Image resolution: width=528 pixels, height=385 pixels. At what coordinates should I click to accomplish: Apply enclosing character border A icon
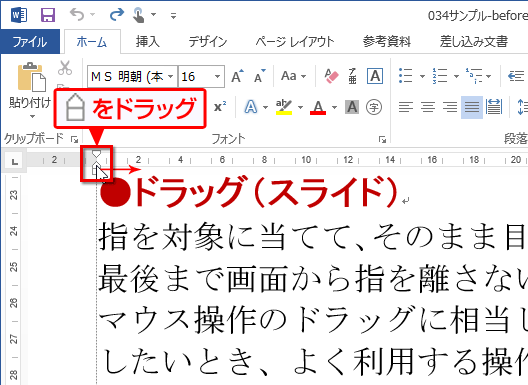pyautogui.click(x=375, y=76)
